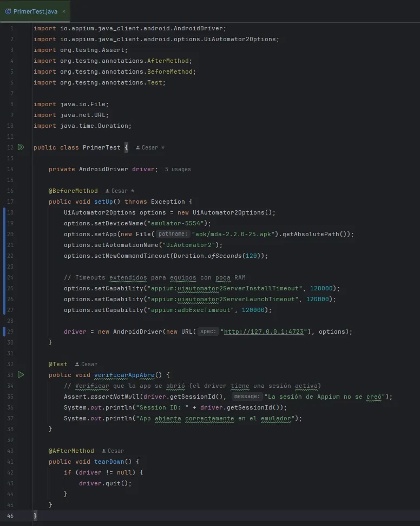Select the PrimerTest.java editor tab
The width and height of the screenshot is (420, 526).
point(35,11)
